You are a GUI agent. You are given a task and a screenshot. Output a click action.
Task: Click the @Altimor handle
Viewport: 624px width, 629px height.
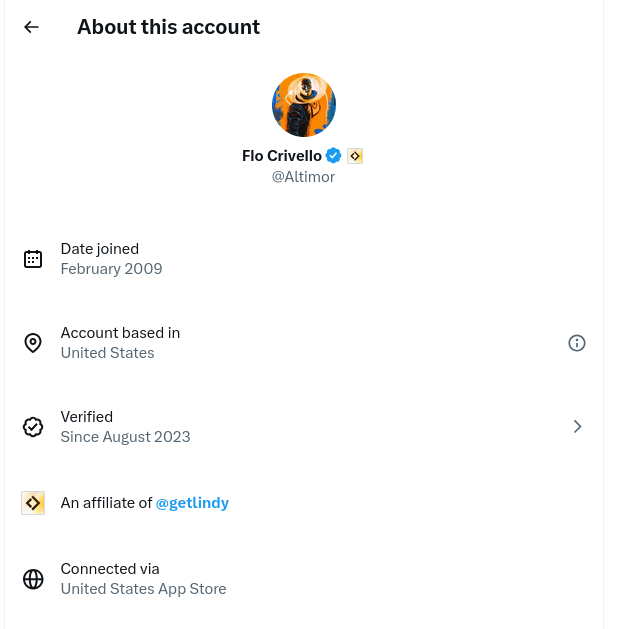coord(303,177)
